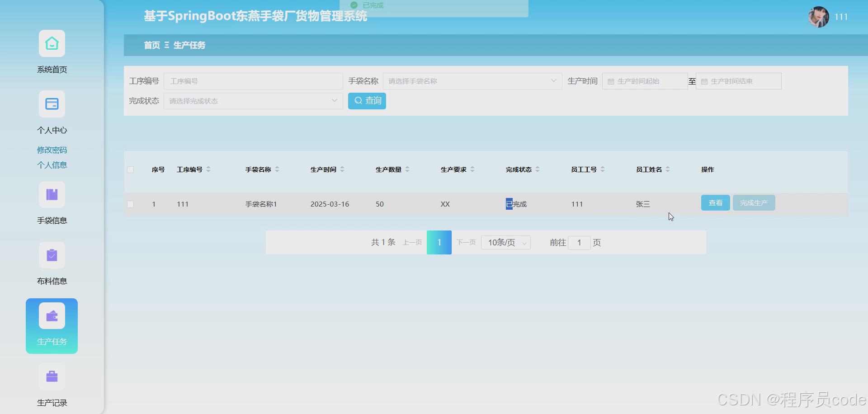Toggle sort arrows on 生产数量 column
The width and height of the screenshot is (868, 414).
pyautogui.click(x=407, y=169)
